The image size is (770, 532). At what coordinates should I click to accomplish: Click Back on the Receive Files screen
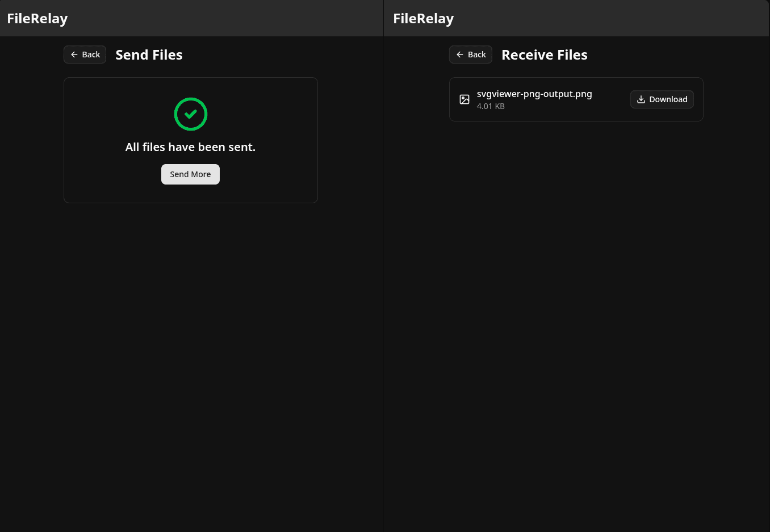470,55
